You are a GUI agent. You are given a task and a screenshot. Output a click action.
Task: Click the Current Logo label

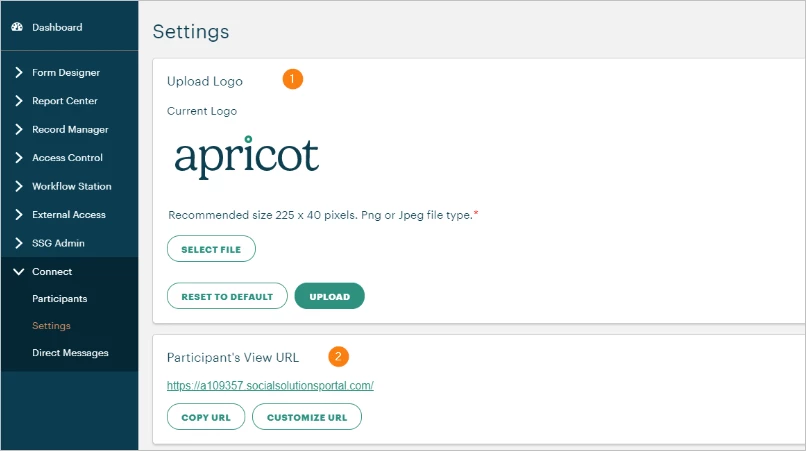pos(202,111)
